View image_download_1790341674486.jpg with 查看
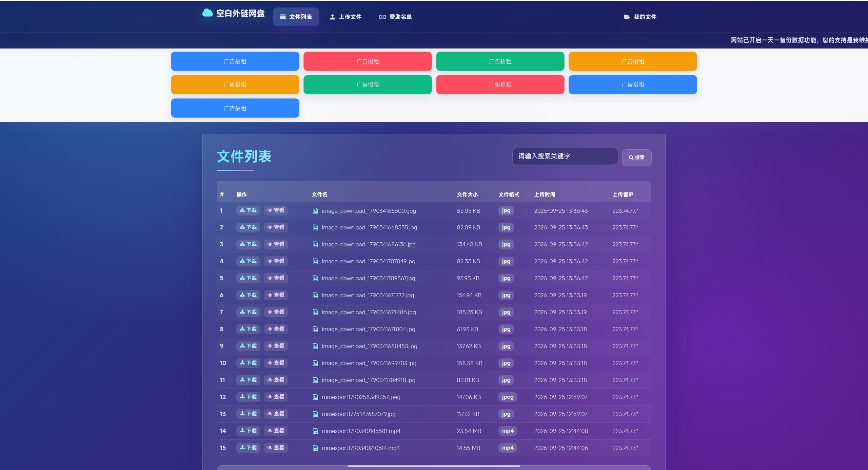The height and width of the screenshot is (470, 868). pos(276,312)
